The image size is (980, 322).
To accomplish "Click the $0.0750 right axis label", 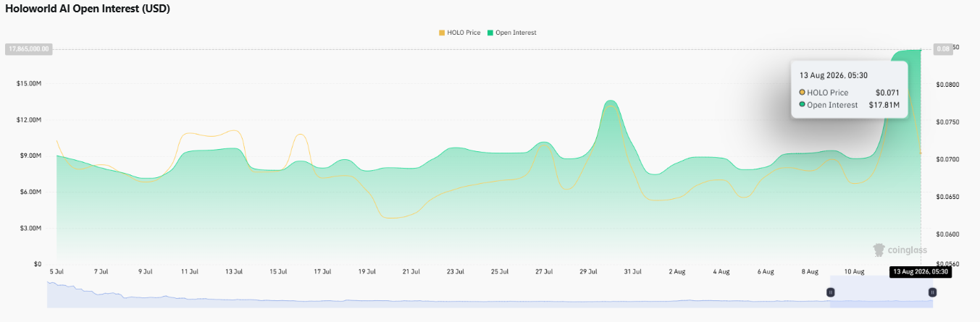I will tap(948, 122).
